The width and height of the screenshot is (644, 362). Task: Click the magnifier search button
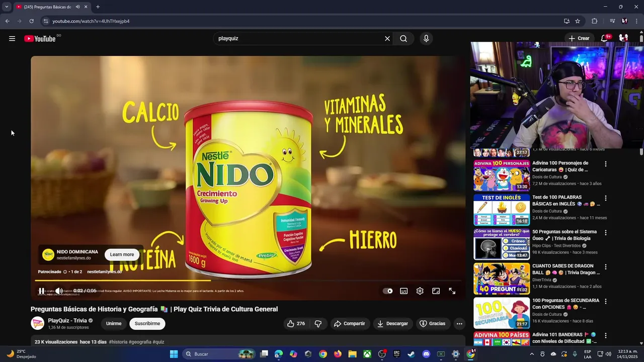click(404, 39)
